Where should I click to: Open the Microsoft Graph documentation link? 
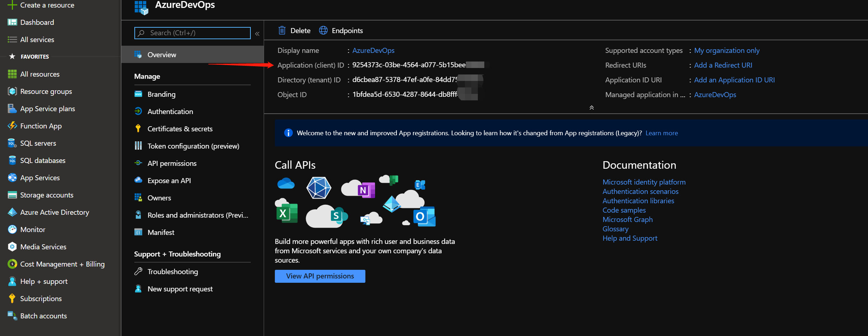[627, 219]
